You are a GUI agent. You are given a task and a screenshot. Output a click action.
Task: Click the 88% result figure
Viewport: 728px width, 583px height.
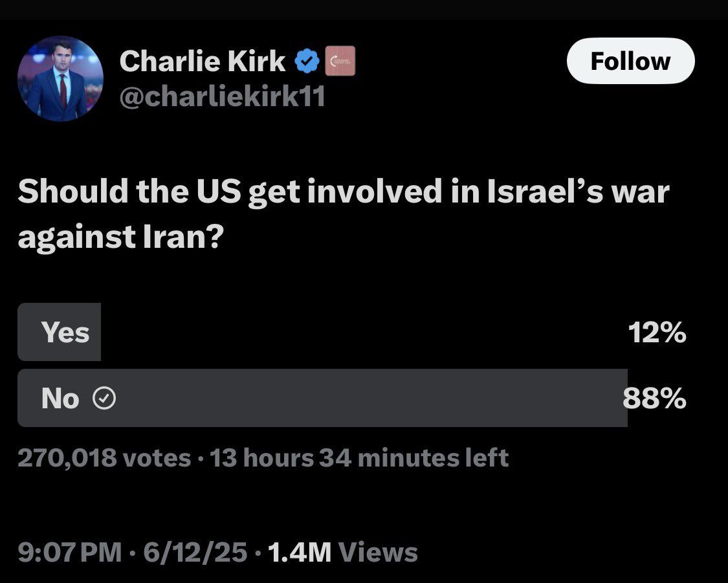[x=655, y=398]
